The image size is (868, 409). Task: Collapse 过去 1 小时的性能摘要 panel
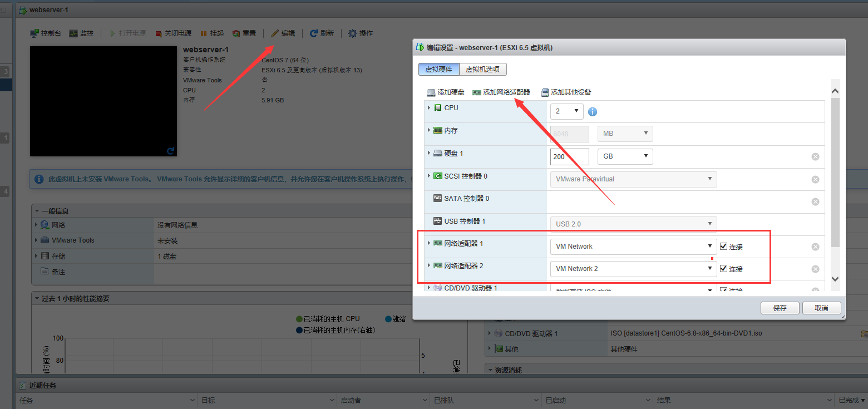tap(37, 299)
